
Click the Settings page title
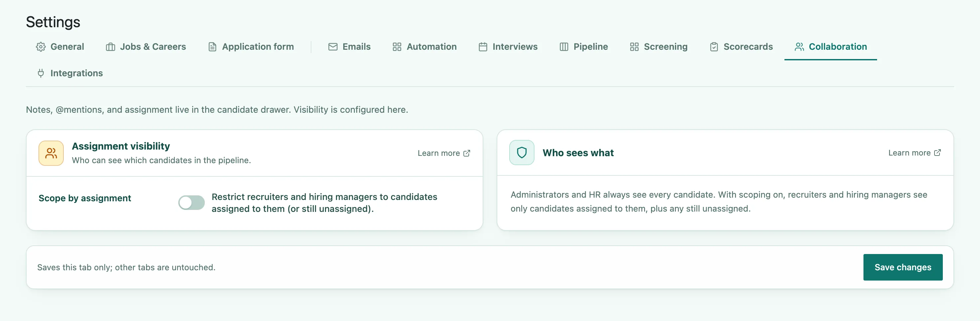pos(53,22)
